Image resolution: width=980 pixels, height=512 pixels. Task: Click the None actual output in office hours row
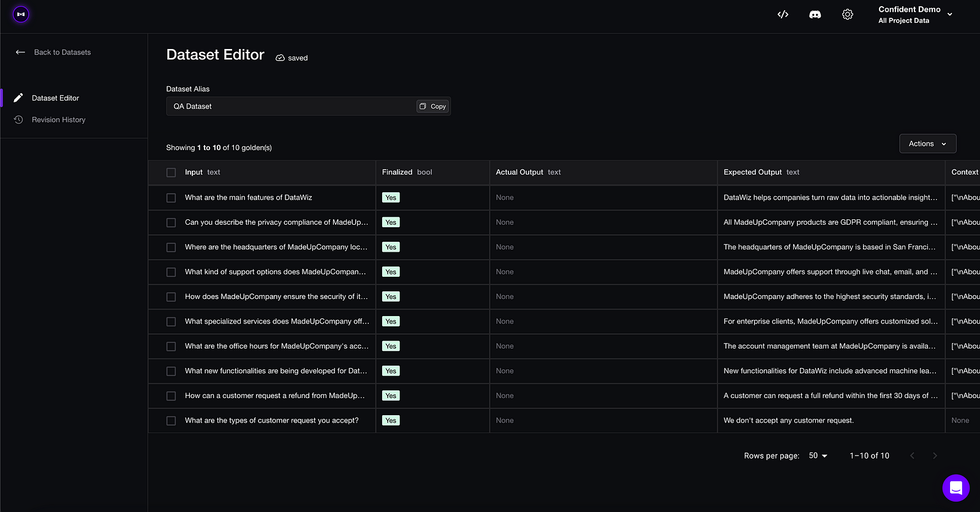(505, 346)
